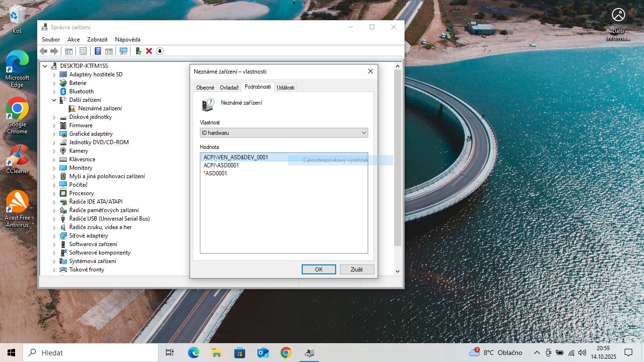Image resolution: width=644 pixels, height=362 pixels.
Task: Open the CCleaner desktop shortcut
Action: (x=17, y=159)
